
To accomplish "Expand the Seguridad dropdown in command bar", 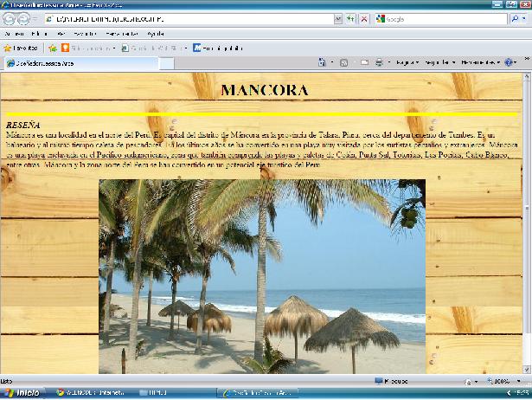I will 439,62.
